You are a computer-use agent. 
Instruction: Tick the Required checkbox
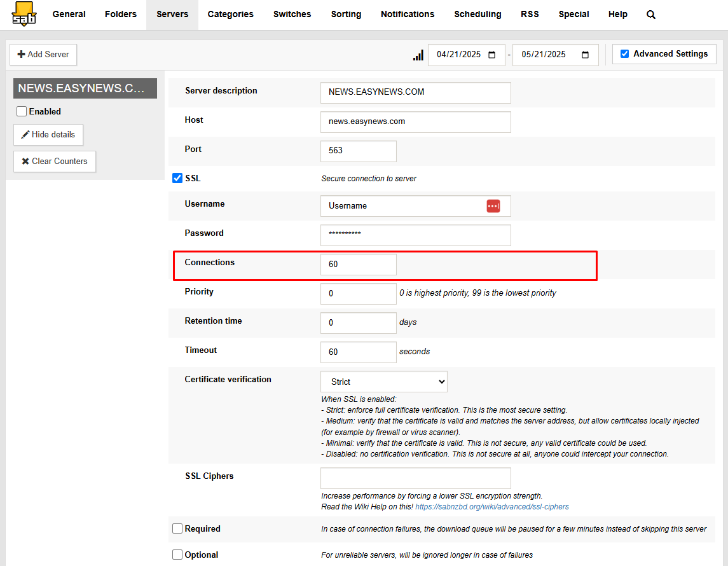177,528
